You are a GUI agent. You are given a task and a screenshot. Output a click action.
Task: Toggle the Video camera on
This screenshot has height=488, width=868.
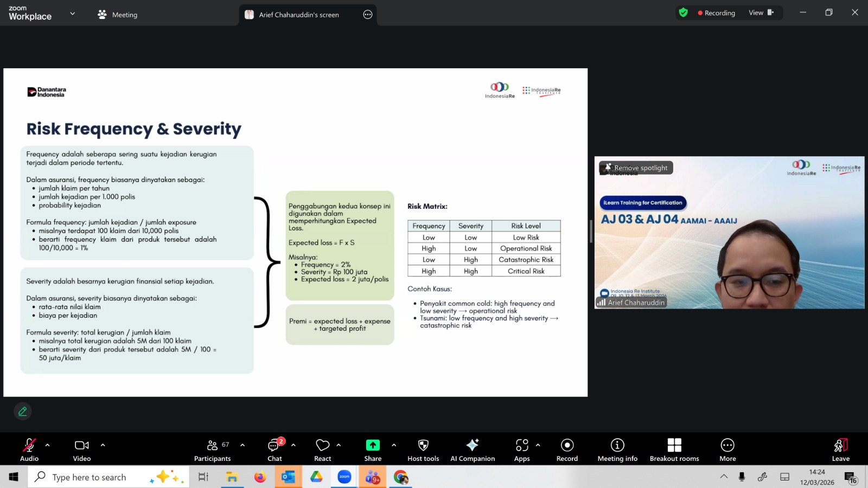click(82, 450)
